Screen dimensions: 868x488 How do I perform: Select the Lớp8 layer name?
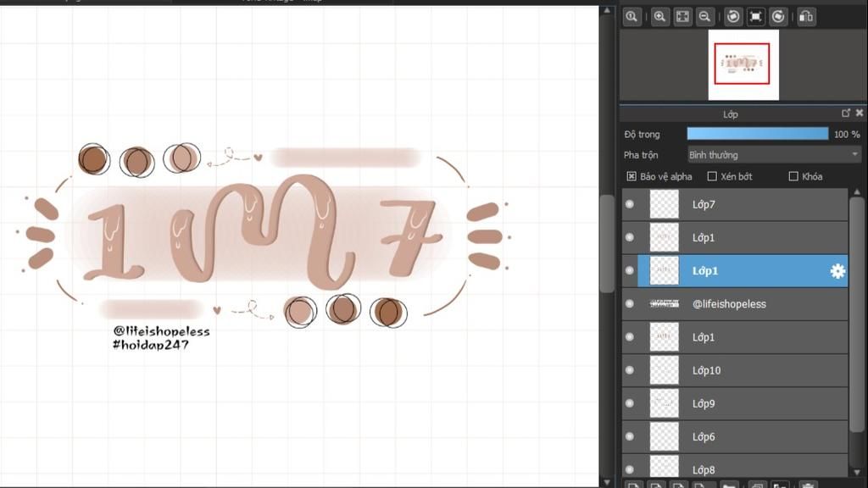(704, 470)
